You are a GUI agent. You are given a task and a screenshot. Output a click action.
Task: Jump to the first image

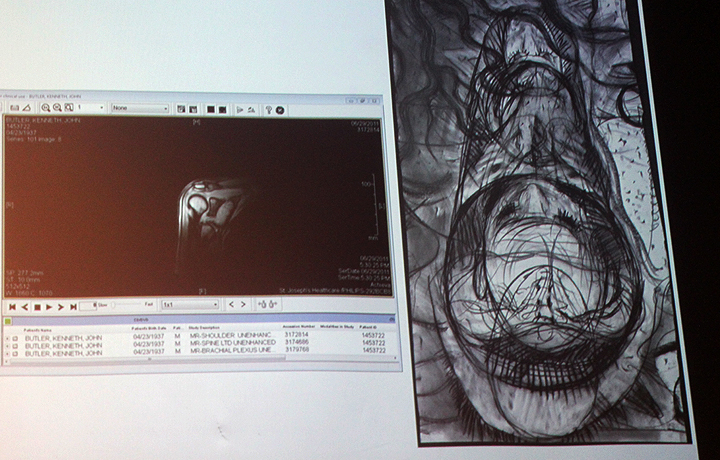click(12, 307)
